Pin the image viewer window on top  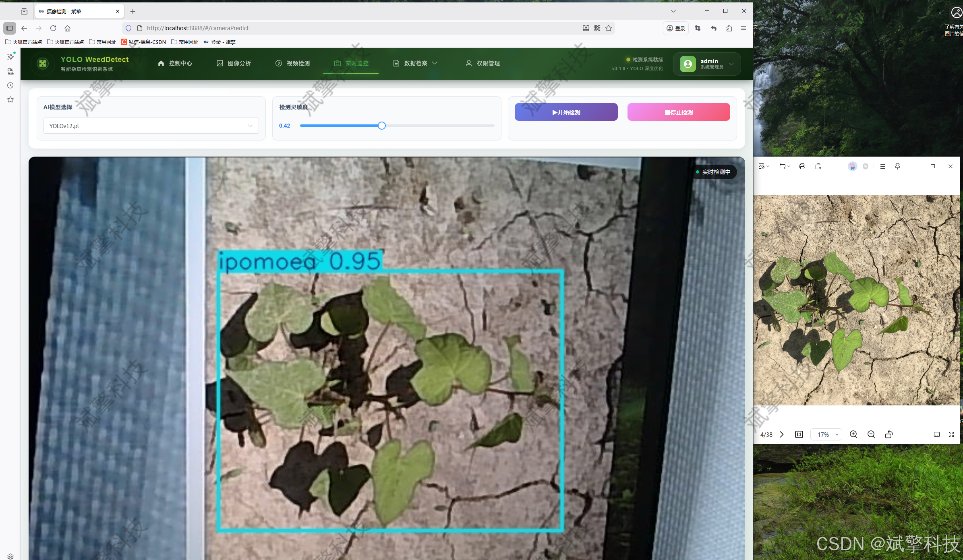897,166
